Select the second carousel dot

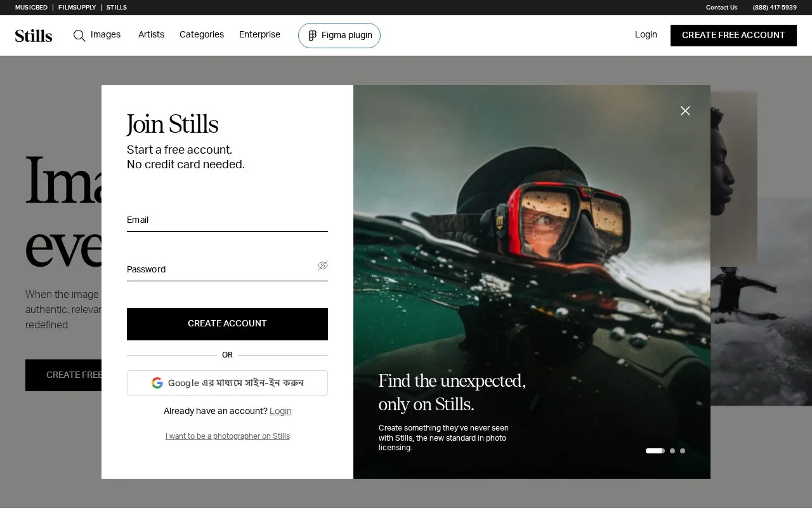672,451
